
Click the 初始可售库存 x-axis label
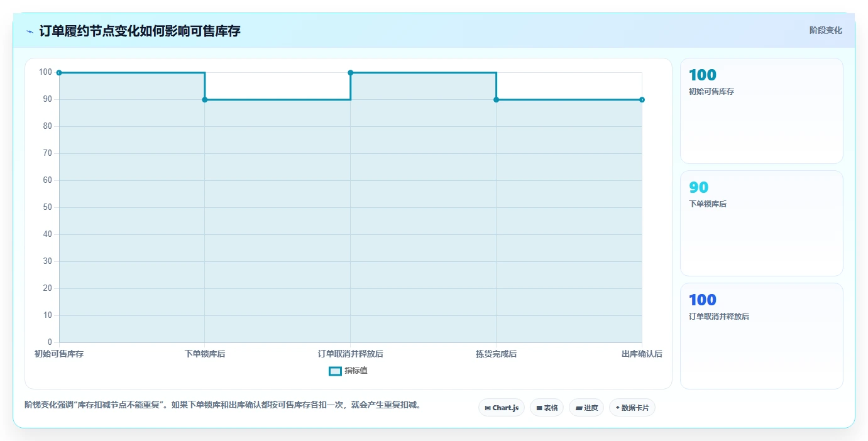59,354
